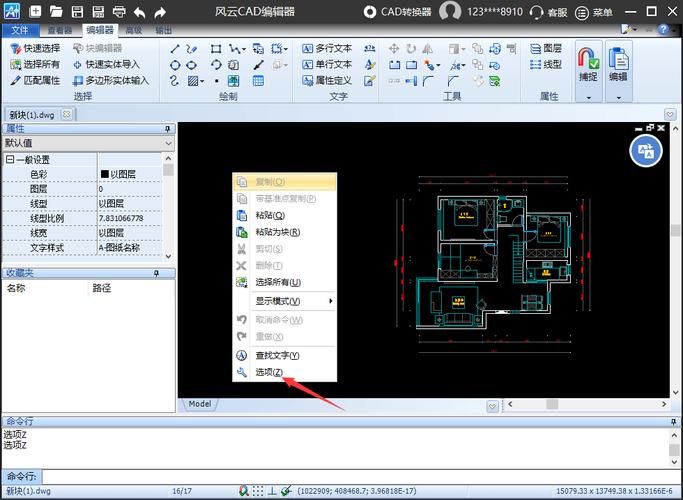Pin the Favorites (收藏夹) panel
Viewport: 683px width, 500px height.
click(156, 274)
